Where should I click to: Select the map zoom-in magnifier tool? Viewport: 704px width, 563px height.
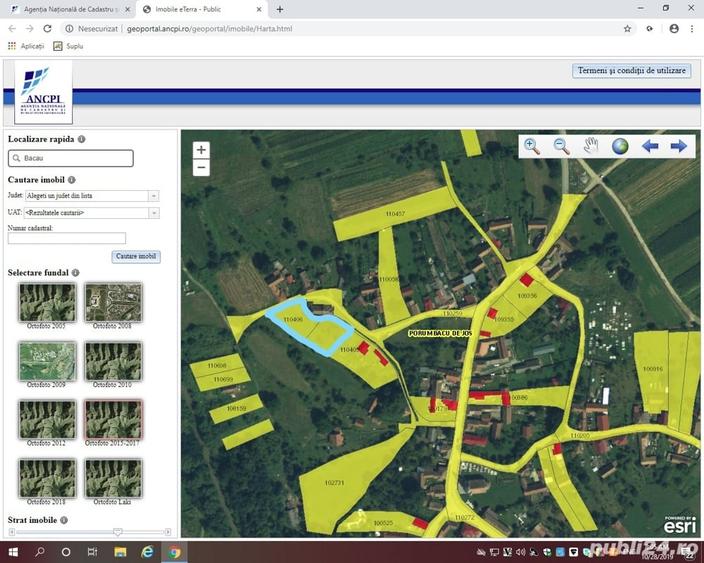click(532, 146)
